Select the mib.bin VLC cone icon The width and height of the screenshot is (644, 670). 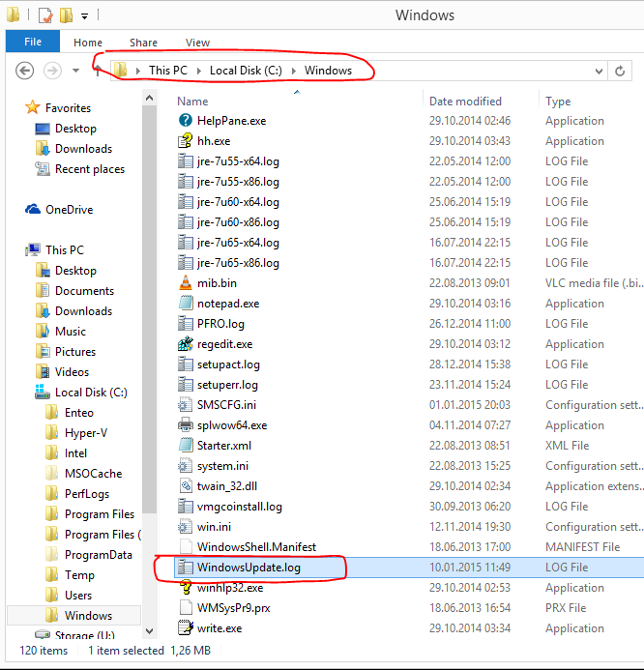pos(186,283)
